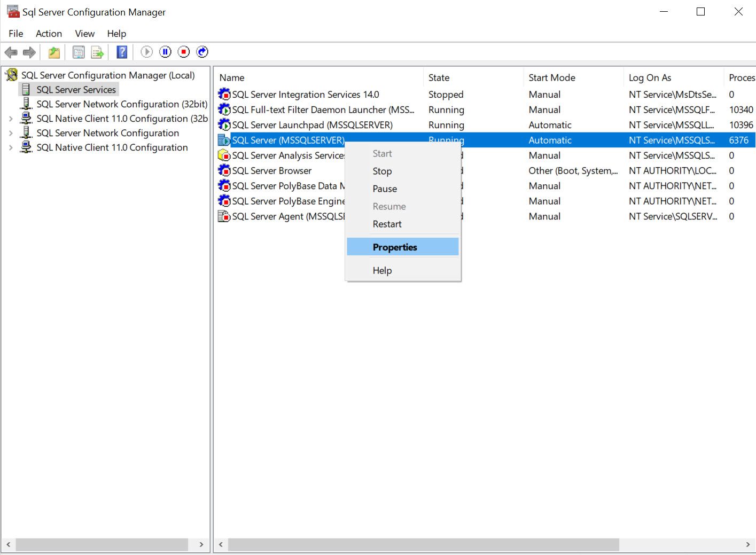This screenshot has width=756, height=555.
Task: Click NT Service\MsDtsSe... log on cell
Action: 673,95
